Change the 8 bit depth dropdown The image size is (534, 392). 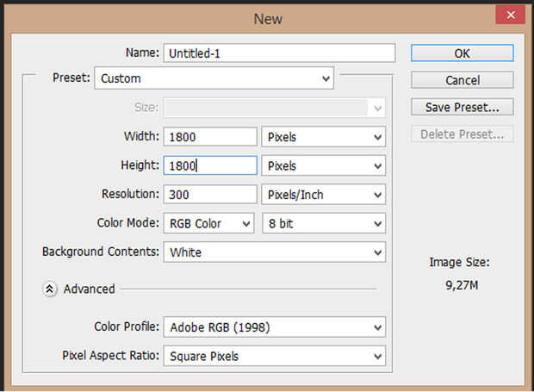coord(323,224)
